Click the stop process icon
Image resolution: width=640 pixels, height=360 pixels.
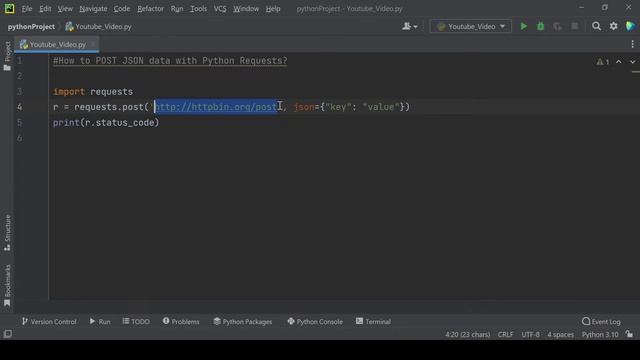[x=574, y=27]
